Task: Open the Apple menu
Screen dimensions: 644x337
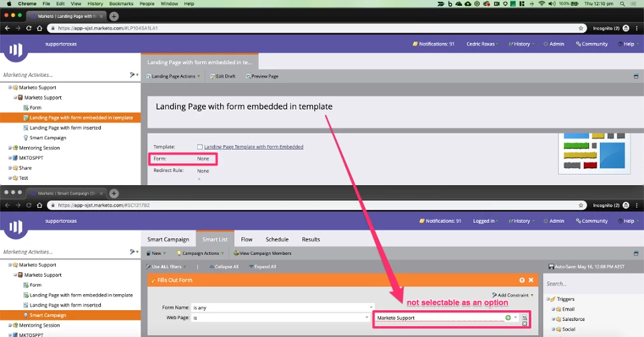Action: coord(9,4)
